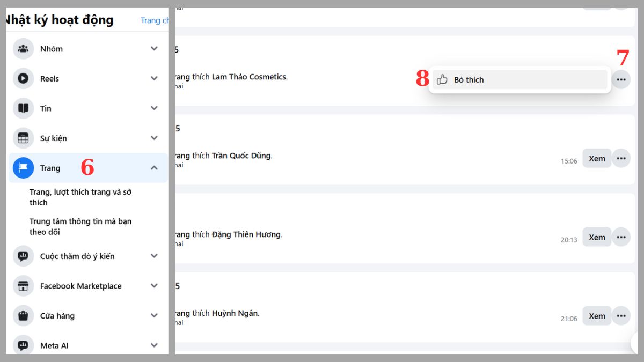Click the 15:06 timestamp

(569, 161)
